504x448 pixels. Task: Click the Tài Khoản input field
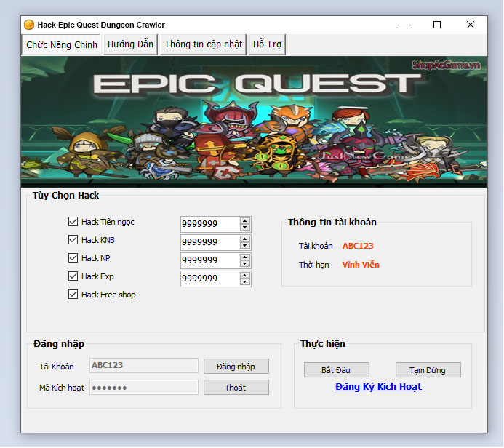point(144,365)
